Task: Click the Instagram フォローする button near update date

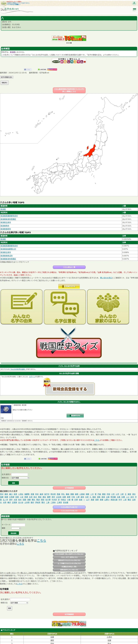Action: click(52, 70)
